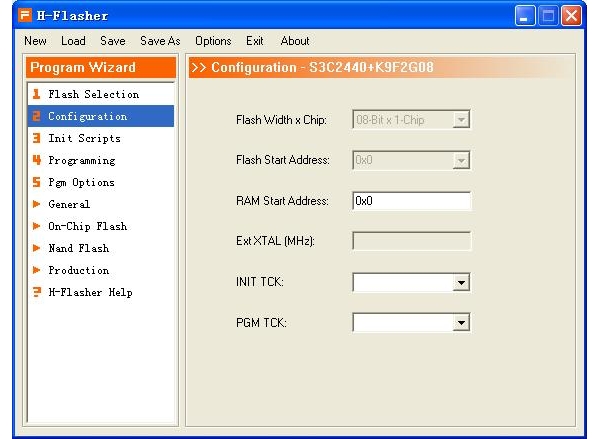Screen dimensions: 600x439
Task: Expand the On-Chip Flash section
Action: tap(35, 226)
